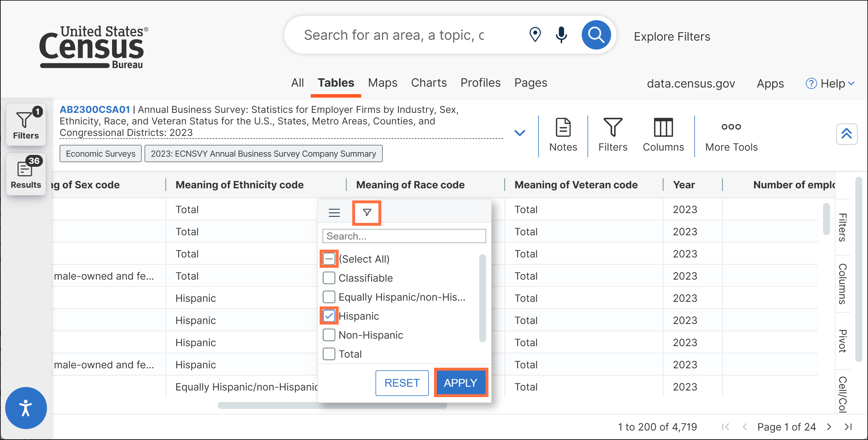Image resolution: width=868 pixels, height=440 pixels.
Task: Switch to the filter tab in popup
Action: click(x=367, y=213)
